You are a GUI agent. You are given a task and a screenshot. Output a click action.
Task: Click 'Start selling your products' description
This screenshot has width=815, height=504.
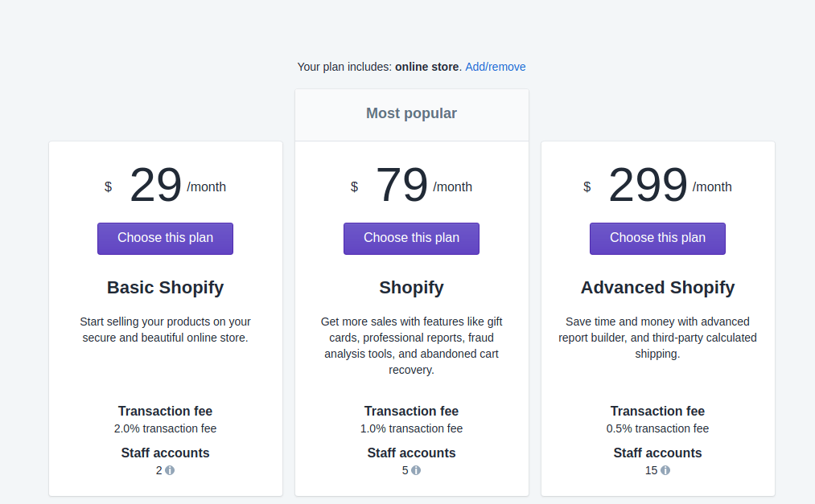(165, 330)
